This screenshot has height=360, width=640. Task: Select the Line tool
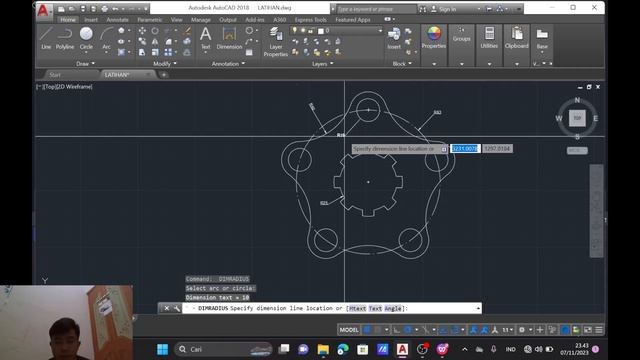[46, 38]
